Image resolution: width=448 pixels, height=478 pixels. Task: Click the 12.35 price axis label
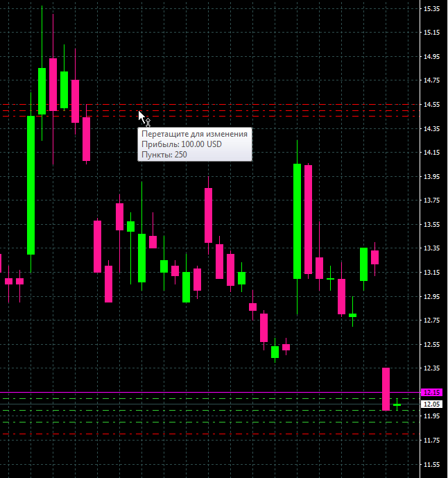pos(431,368)
